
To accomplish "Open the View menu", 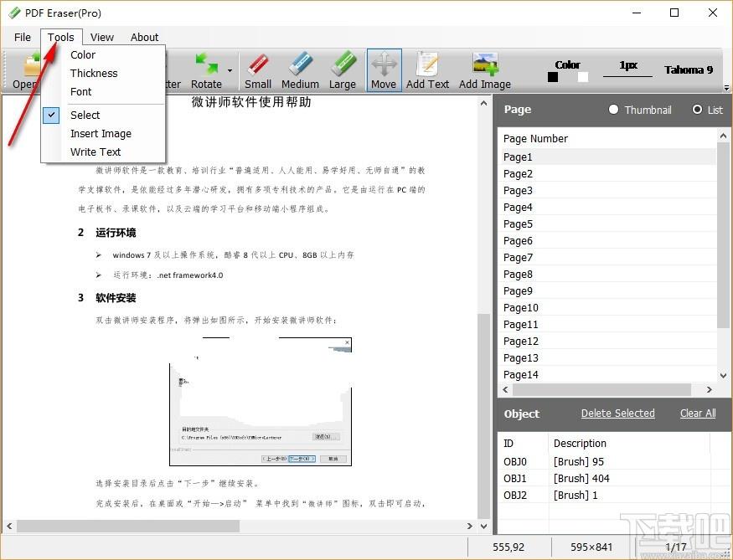I will (x=102, y=38).
